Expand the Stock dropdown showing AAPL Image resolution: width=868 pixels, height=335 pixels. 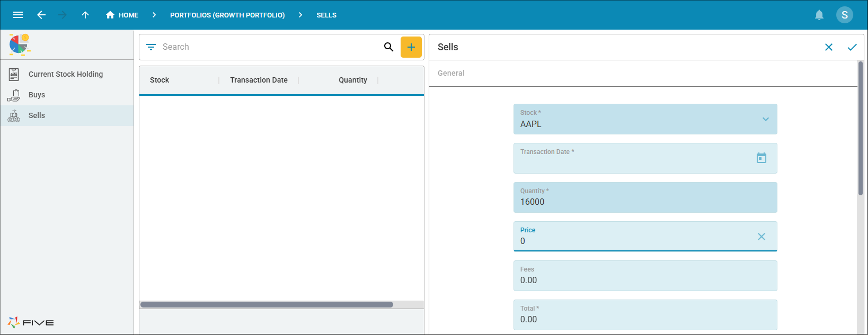point(765,119)
